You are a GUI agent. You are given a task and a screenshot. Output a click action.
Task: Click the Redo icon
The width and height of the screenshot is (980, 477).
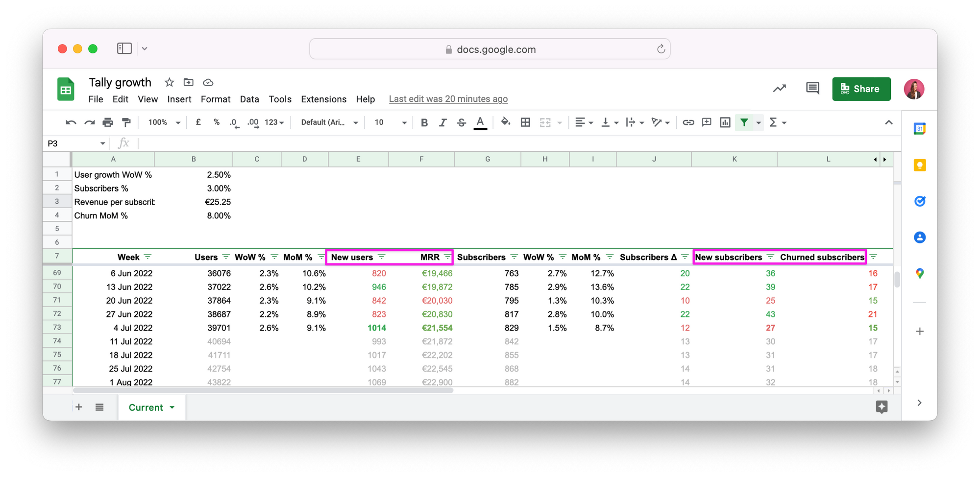[89, 122]
